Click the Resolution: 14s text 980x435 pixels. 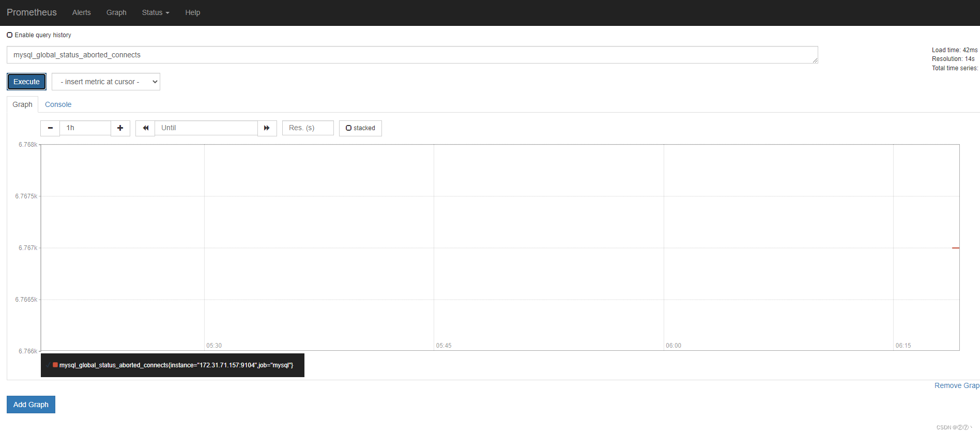tap(953, 59)
